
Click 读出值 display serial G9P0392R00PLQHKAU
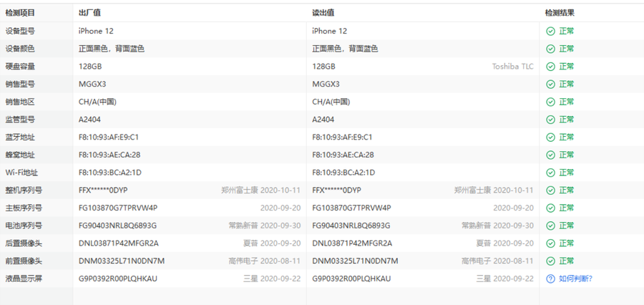point(351,279)
